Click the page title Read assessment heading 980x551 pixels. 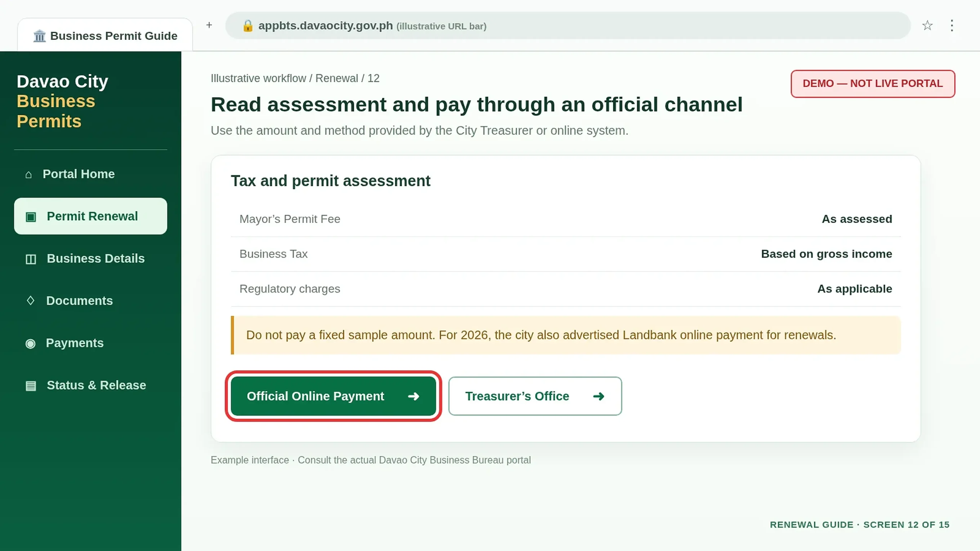477,105
